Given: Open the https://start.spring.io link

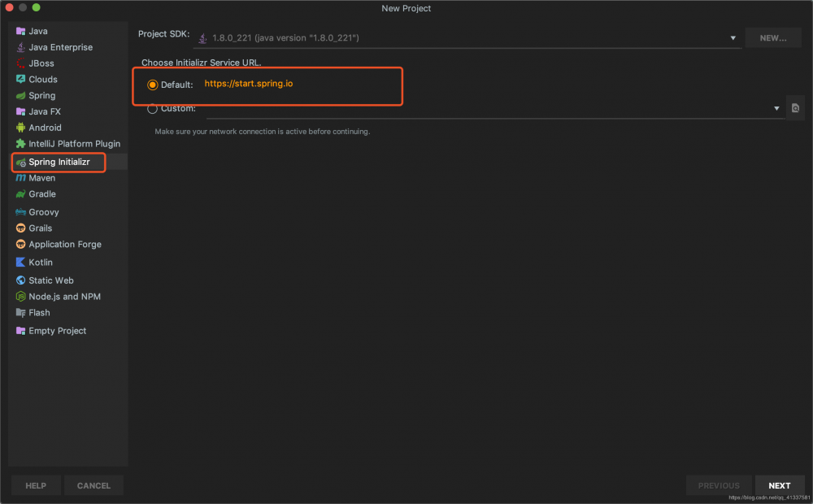Looking at the screenshot, I should click(x=248, y=84).
